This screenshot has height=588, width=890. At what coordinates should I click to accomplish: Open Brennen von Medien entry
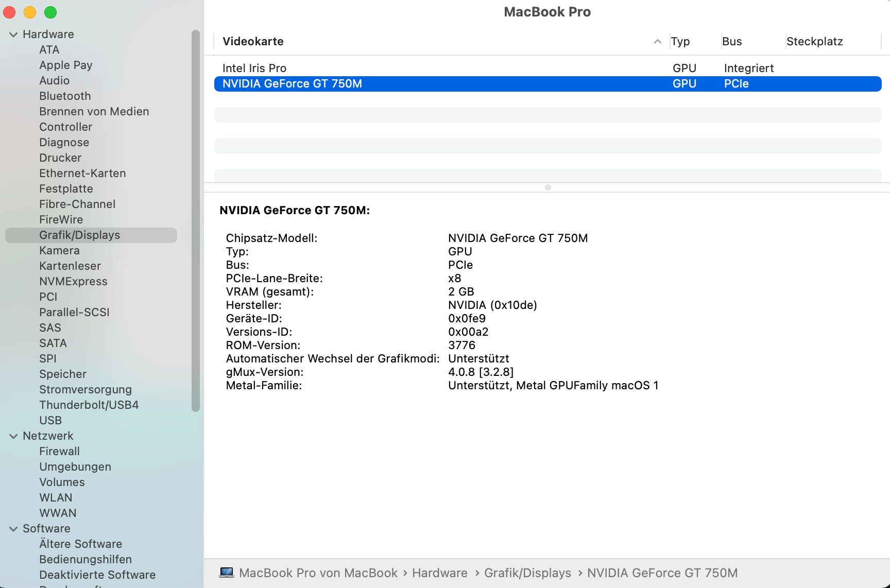tap(94, 111)
